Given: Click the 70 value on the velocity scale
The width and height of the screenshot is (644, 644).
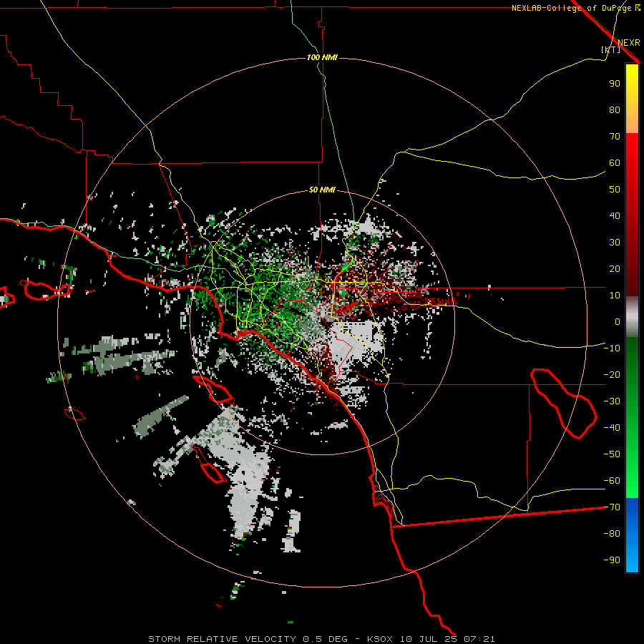Looking at the screenshot, I should (x=615, y=137).
